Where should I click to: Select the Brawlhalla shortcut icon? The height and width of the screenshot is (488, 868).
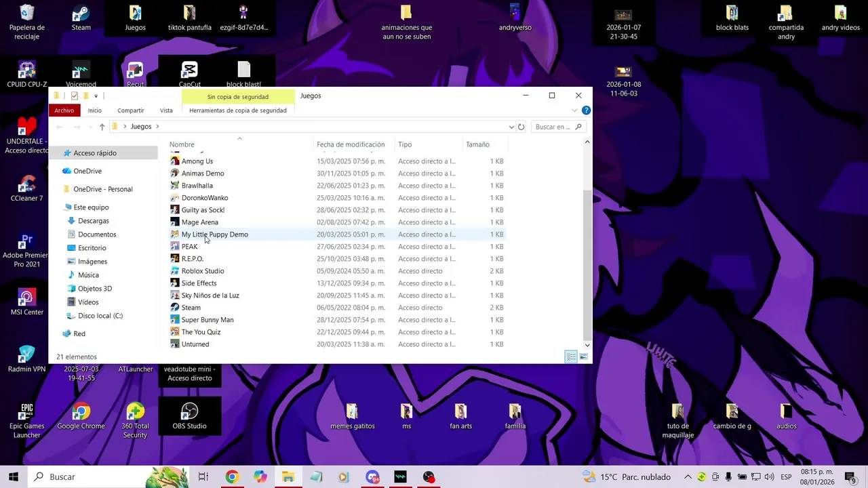[x=175, y=186]
